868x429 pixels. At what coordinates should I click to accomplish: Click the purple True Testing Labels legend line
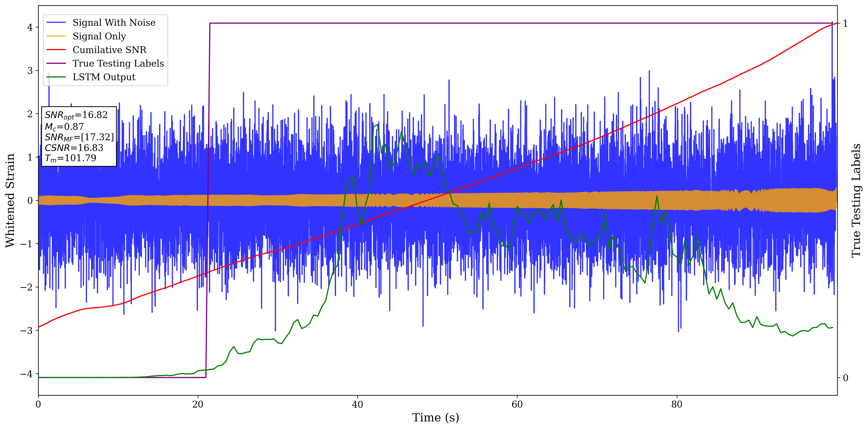point(56,63)
